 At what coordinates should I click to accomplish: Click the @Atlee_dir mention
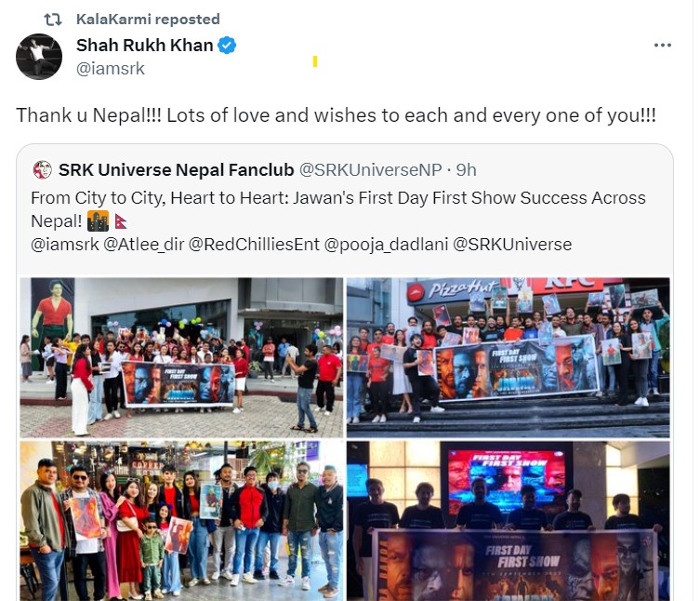coord(144,245)
